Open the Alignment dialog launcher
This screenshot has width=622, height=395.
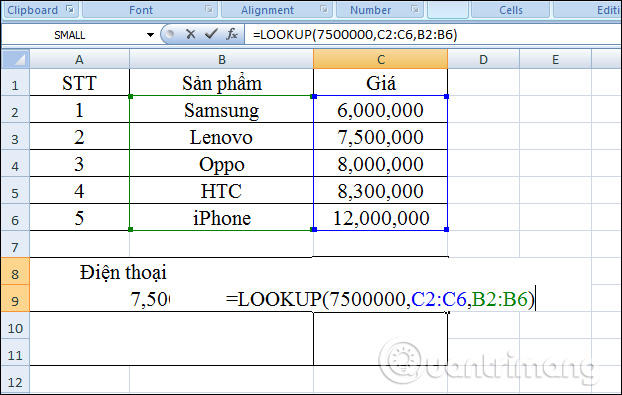pyautogui.click(x=324, y=9)
